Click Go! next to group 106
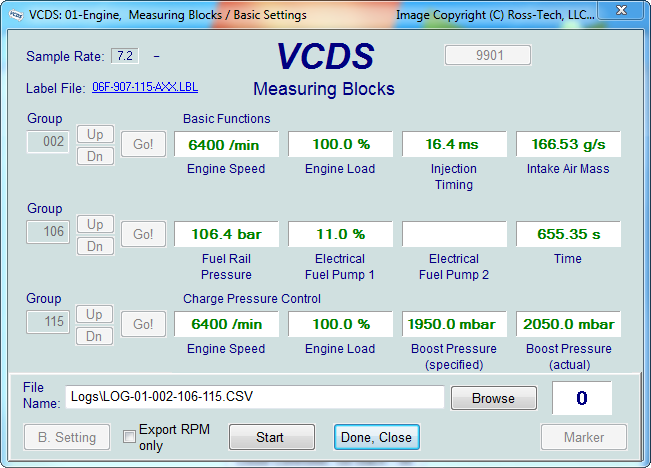 tap(143, 234)
